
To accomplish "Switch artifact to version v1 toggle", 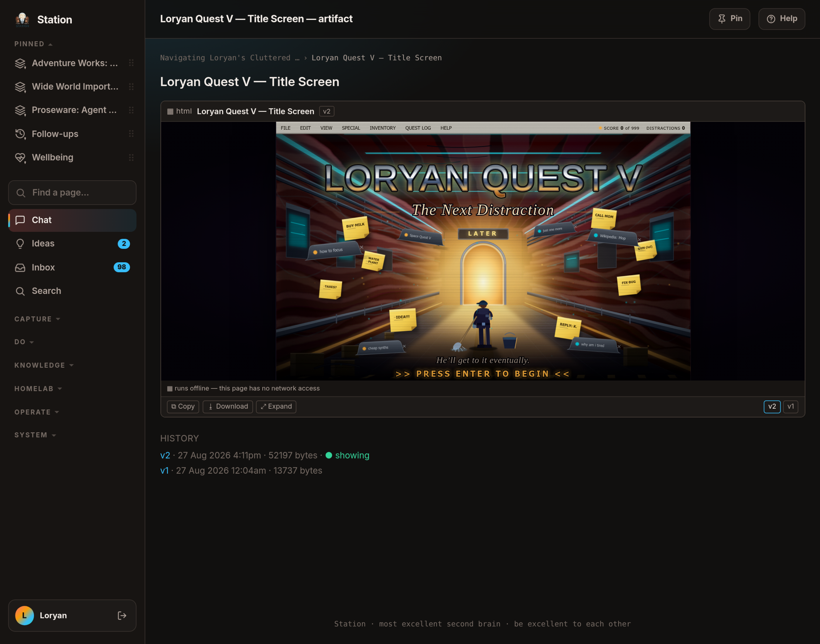I will tap(791, 406).
